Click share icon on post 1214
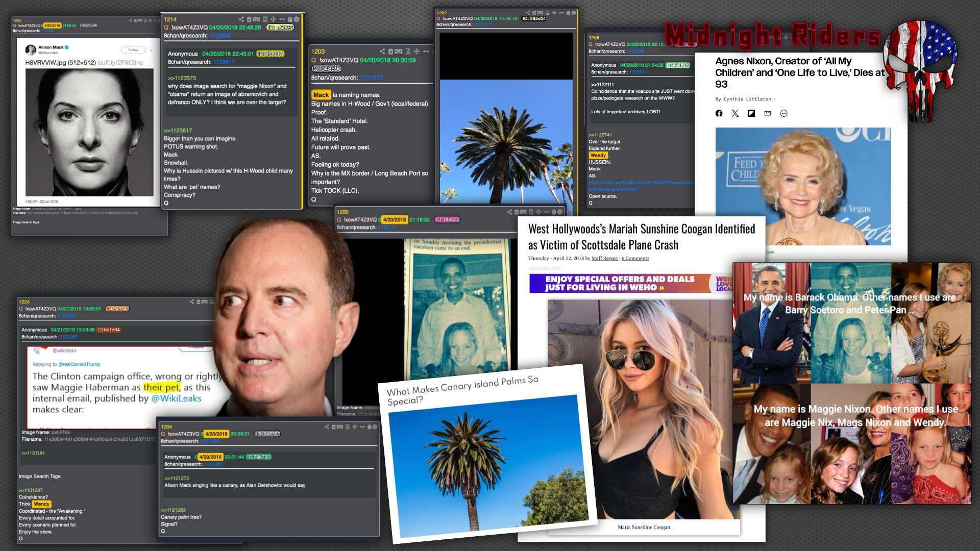980x551 pixels. [x=241, y=19]
